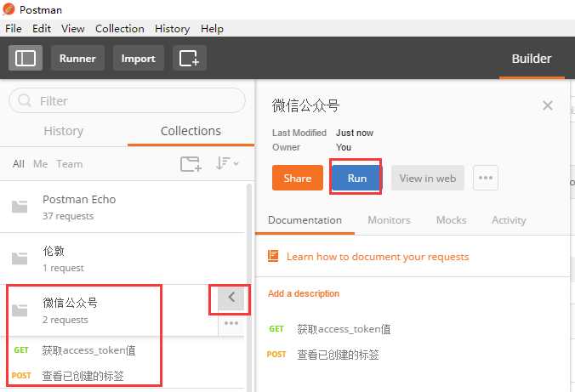
Task: Open the Collection menu
Action: click(x=120, y=29)
